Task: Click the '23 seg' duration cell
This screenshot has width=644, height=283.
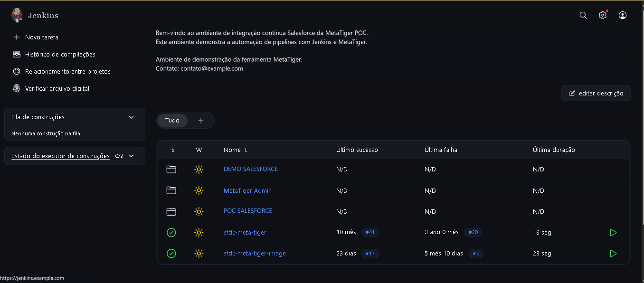Action: tap(542, 254)
